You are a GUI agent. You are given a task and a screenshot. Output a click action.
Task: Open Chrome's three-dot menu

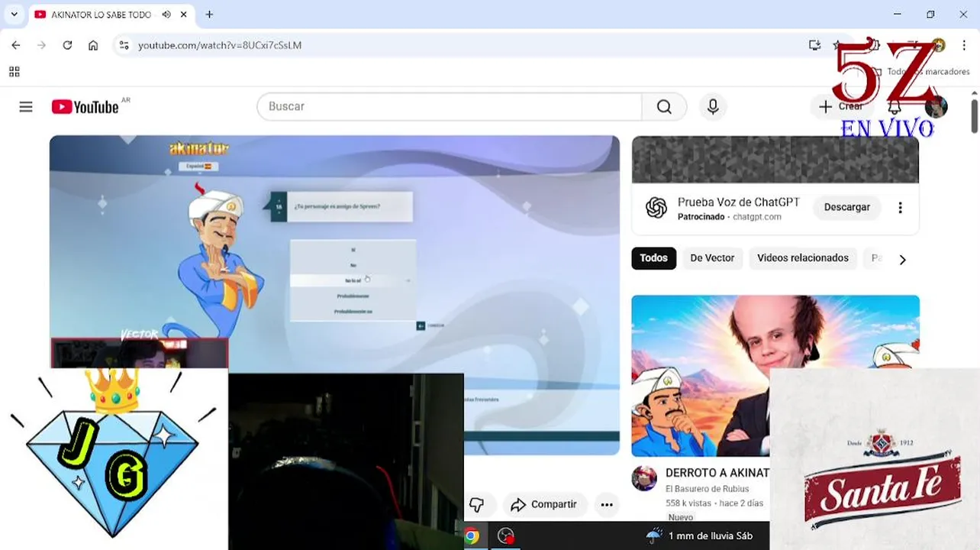964,45
